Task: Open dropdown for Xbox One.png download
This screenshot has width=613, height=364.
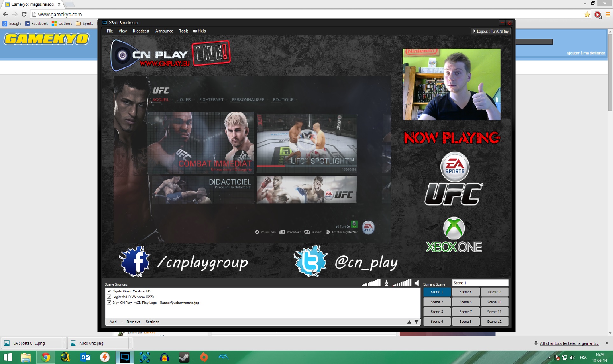Action: click(130, 343)
